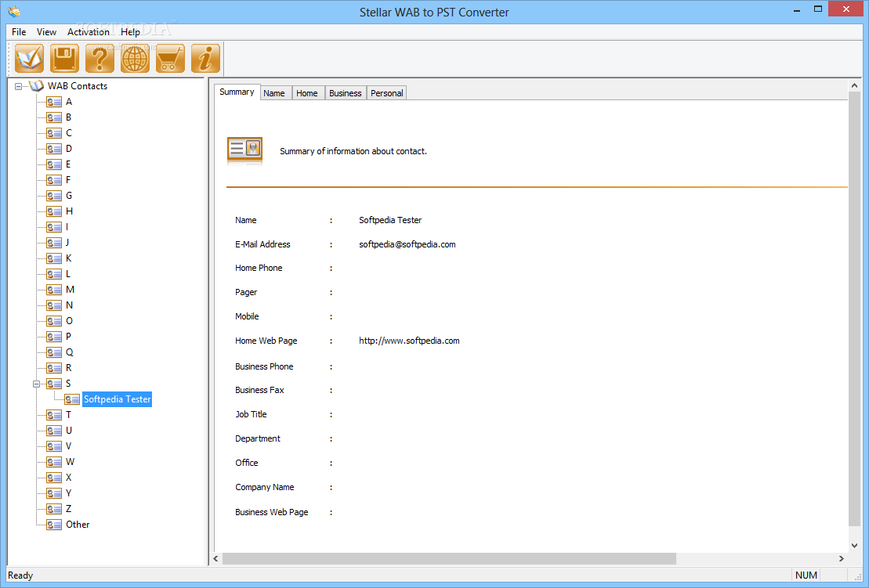Select the X group in contacts tree
Screen dimensions: 869x588
coord(69,478)
